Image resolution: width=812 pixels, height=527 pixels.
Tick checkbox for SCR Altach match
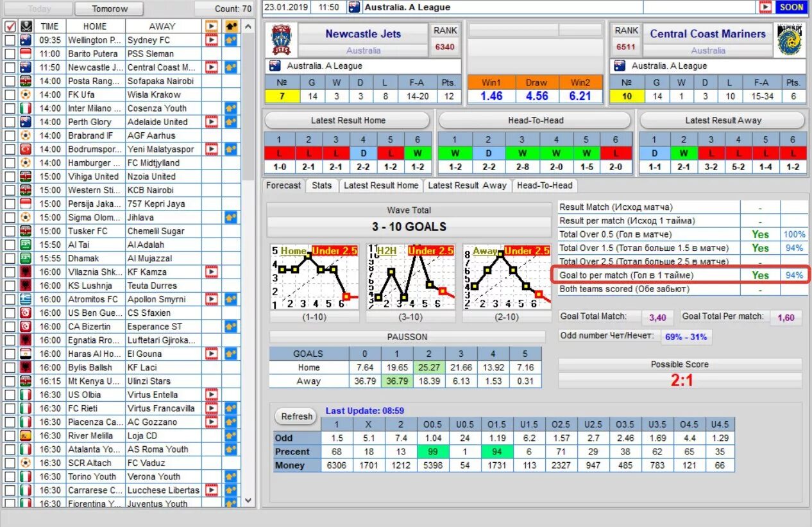[10, 463]
